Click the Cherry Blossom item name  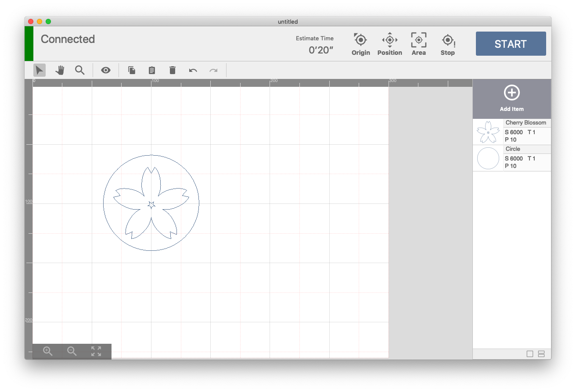526,123
